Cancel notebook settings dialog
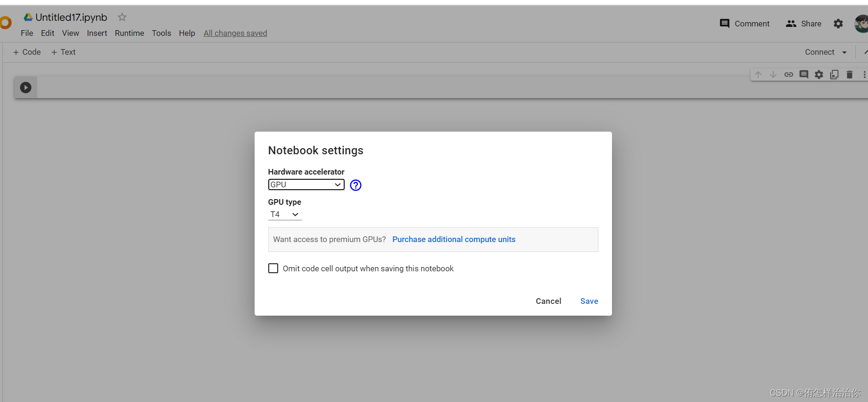 (x=548, y=301)
